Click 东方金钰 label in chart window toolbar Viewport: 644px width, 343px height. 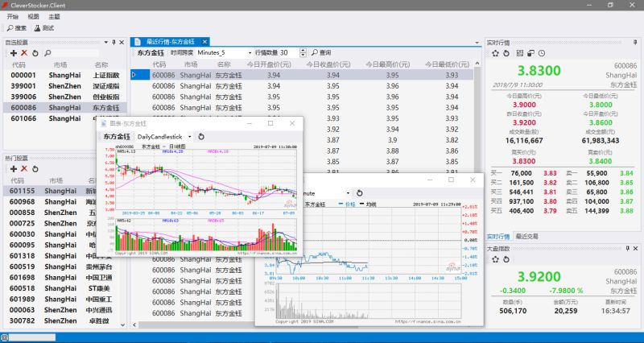[x=117, y=137]
